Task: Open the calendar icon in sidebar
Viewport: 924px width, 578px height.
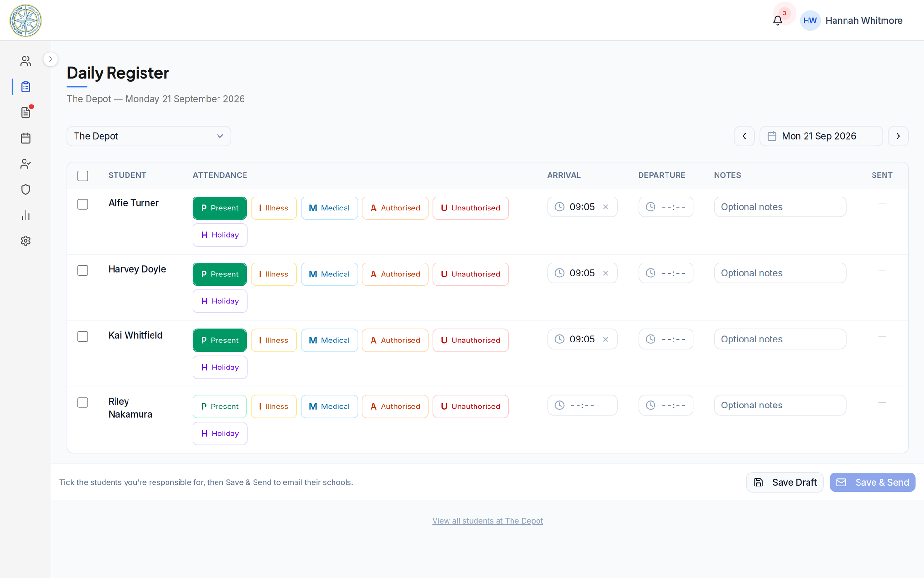Action: pyautogui.click(x=26, y=138)
